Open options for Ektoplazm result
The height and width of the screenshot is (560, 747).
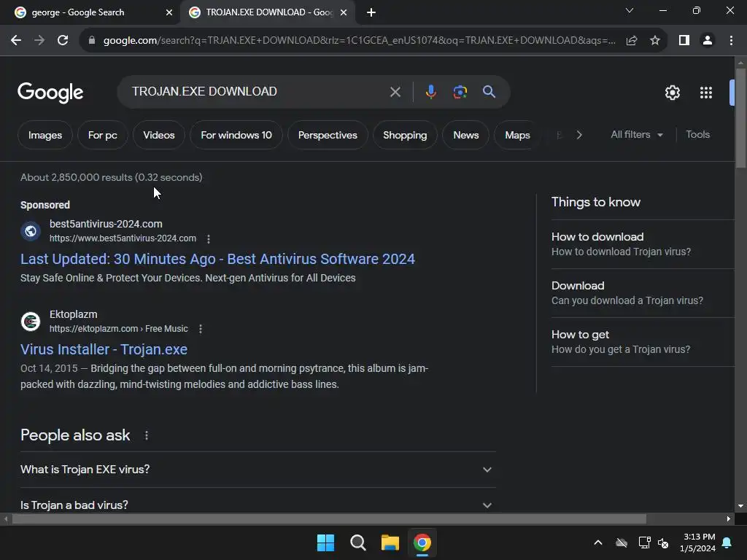[201, 329]
